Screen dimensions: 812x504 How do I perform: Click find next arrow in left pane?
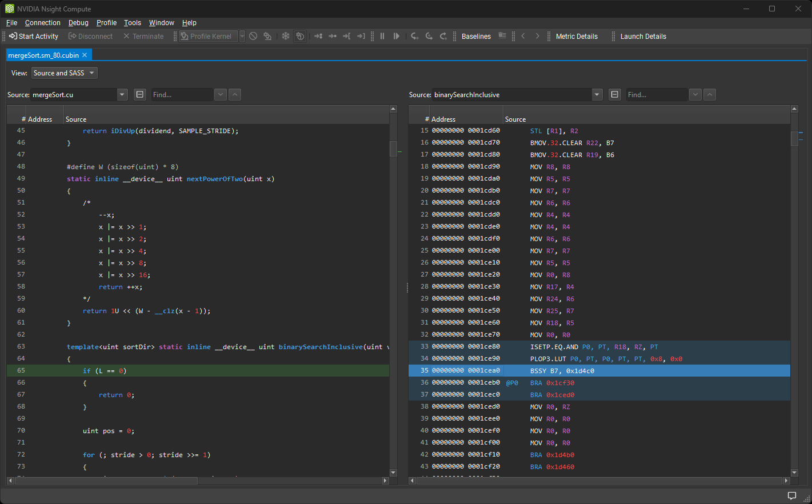(221, 95)
